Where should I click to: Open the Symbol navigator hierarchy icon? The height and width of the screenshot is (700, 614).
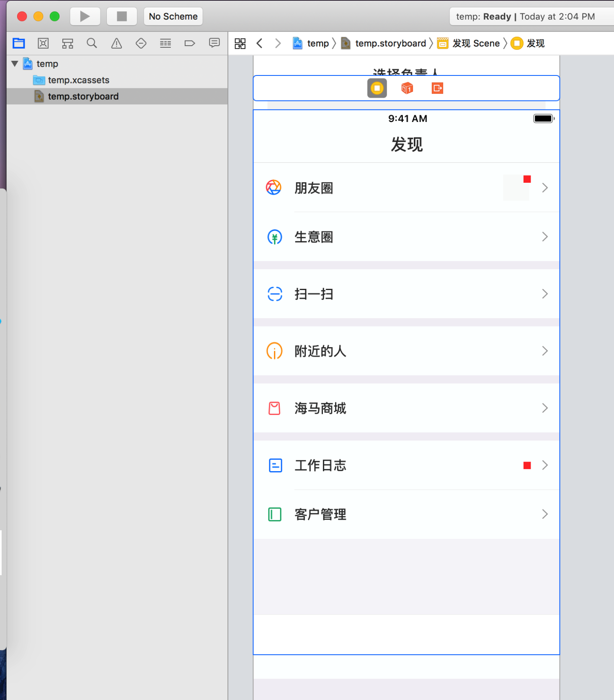click(67, 43)
